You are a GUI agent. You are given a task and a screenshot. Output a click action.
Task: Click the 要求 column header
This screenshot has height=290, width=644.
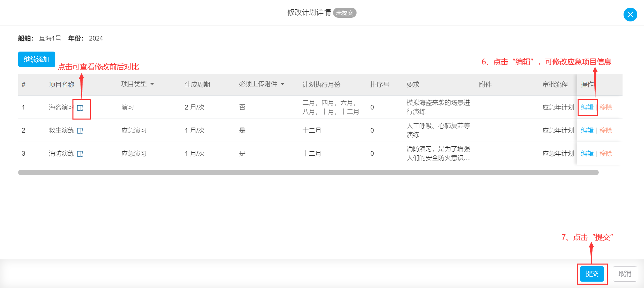[x=413, y=84]
